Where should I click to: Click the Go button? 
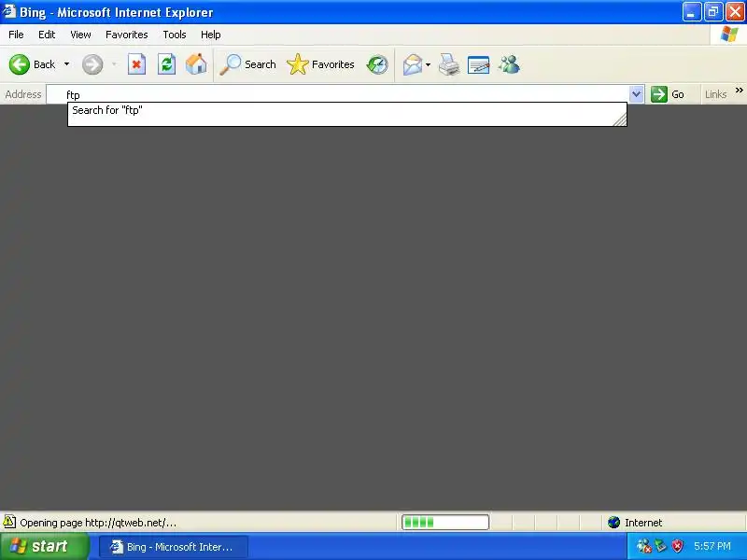point(668,94)
